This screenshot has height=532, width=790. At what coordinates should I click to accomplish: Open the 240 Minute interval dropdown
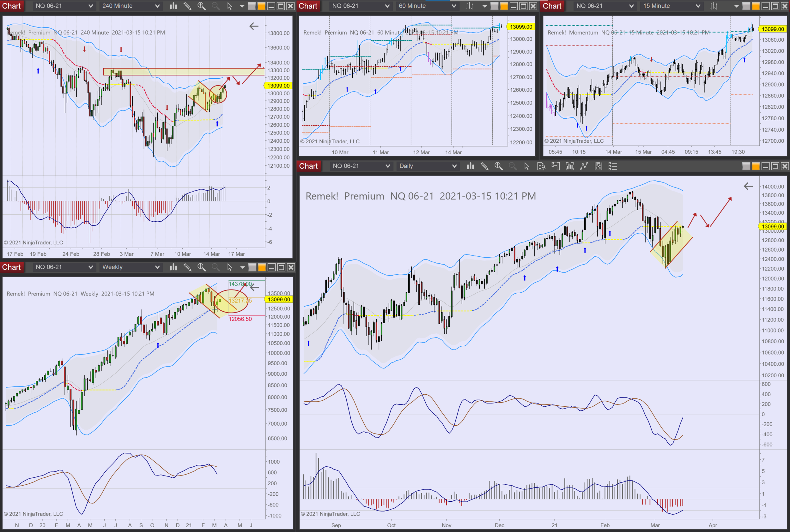pyautogui.click(x=131, y=6)
